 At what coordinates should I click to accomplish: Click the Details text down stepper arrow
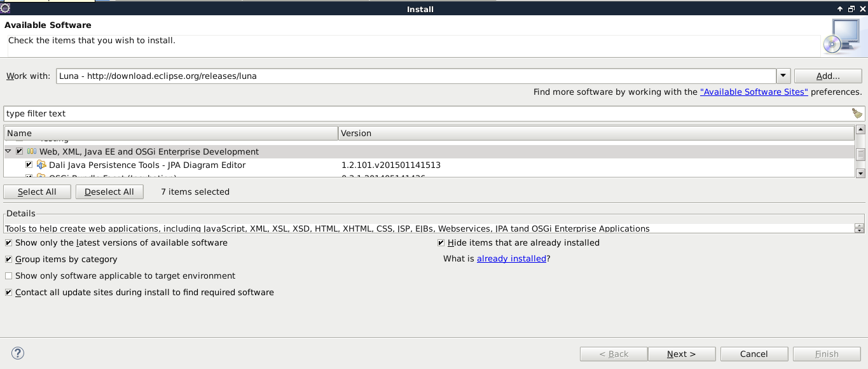[x=859, y=231]
